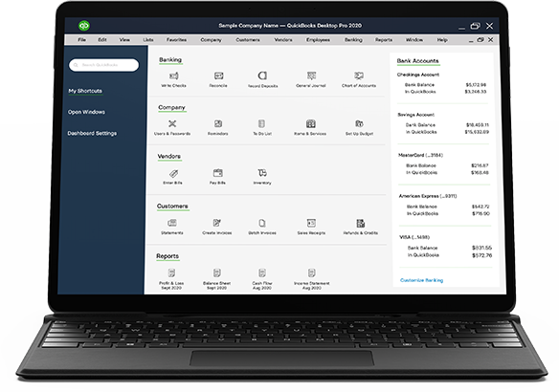559x392 pixels.
Task: Open Users & Passwords icon
Action: pyautogui.click(x=172, y=123)
